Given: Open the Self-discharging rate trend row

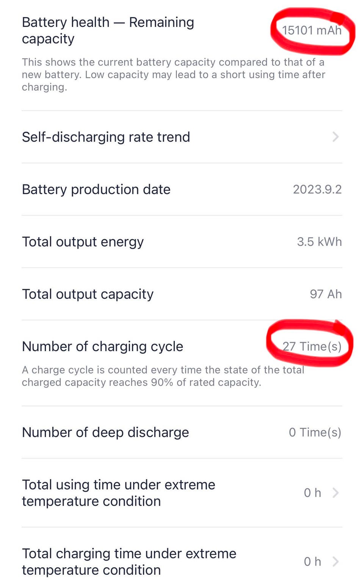Looking at the screenshot, I should click(x=182, y=137).
